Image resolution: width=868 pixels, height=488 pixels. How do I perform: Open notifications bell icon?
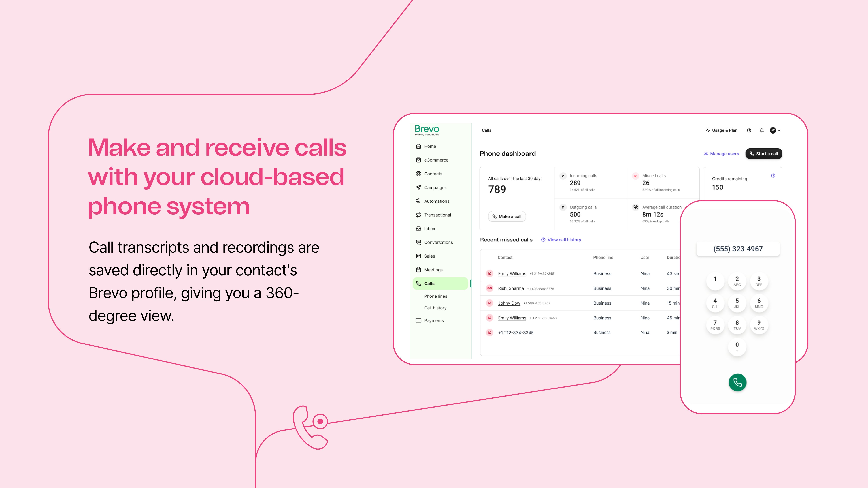click(x=761, y=130)
